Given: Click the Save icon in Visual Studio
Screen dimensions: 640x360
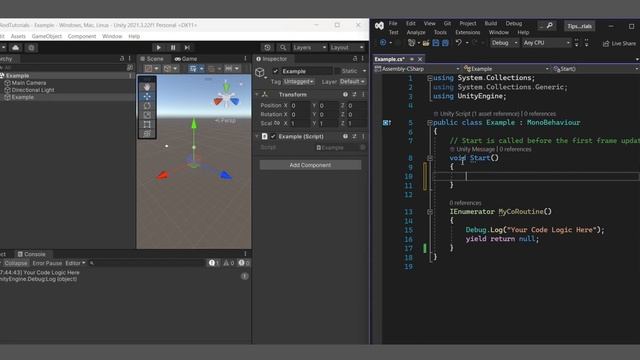Looking at the screenshot, I should (436, 43).
